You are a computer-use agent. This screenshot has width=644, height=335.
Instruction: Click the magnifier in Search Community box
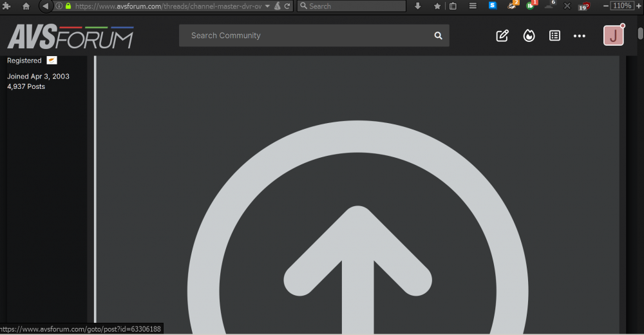pos(439,36)
